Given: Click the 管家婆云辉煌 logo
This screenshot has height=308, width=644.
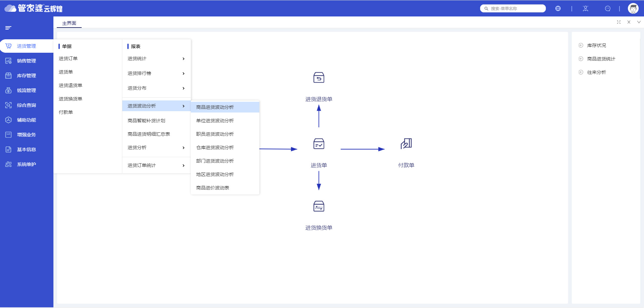Looking at the screenshot, I should tap(34, 8).
